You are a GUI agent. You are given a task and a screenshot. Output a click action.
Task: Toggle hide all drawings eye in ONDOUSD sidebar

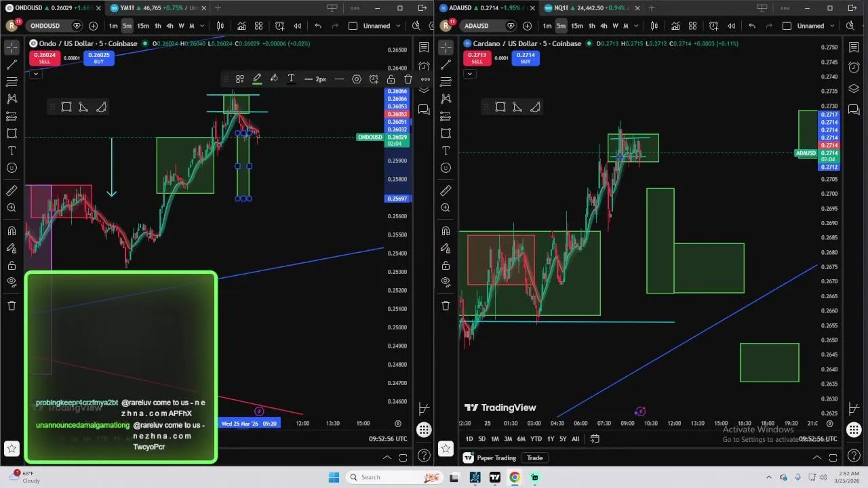tap(12, 282)
